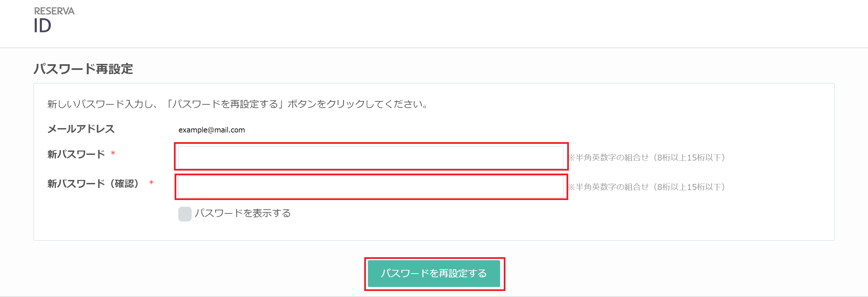Click the パスワードを表示する label text
This screenshot has width=868, height=297.
tap(243, 213)
